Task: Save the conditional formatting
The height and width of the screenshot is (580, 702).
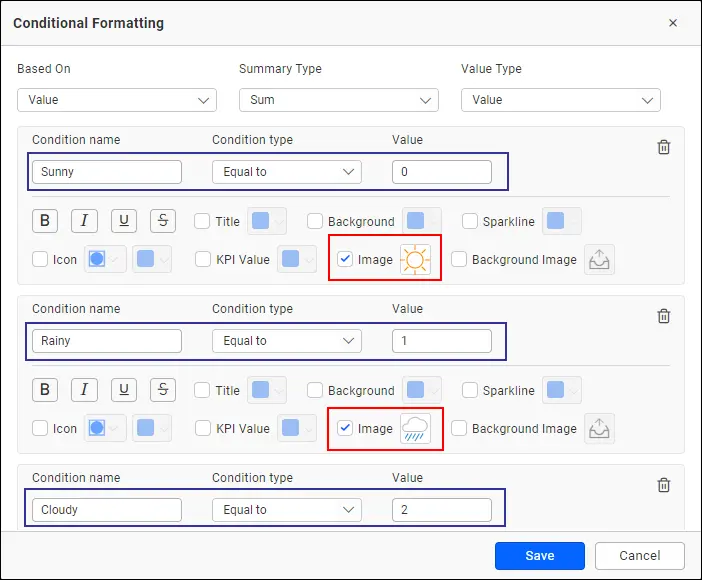Action: pos(539,556)
